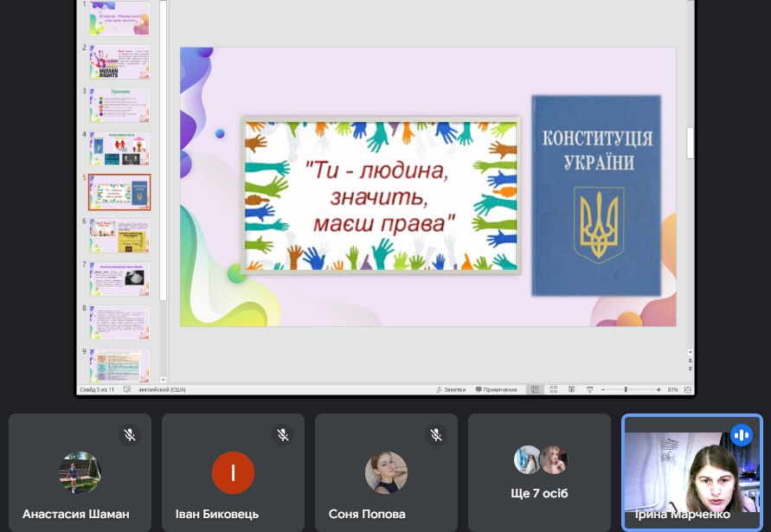Click the spell check icon in status bar
Screen dimensions: 771x532
pyautogui.click(x=127, y=389)
